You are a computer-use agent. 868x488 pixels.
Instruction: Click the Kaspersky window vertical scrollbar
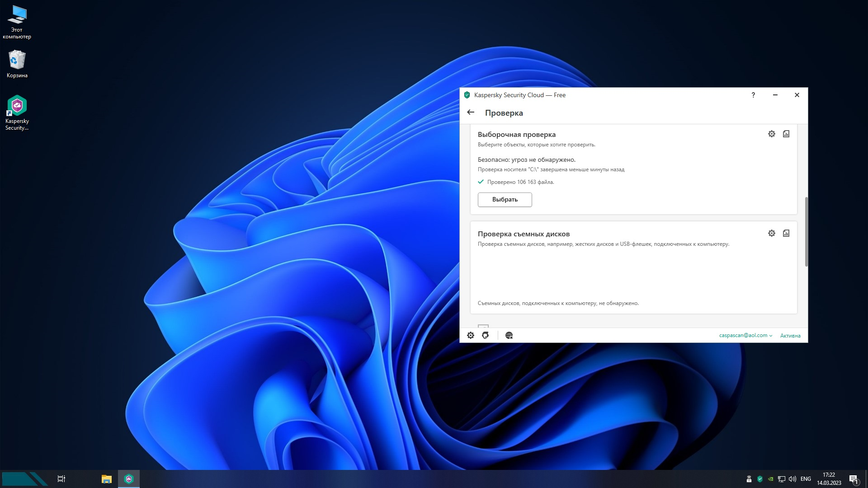806,232
